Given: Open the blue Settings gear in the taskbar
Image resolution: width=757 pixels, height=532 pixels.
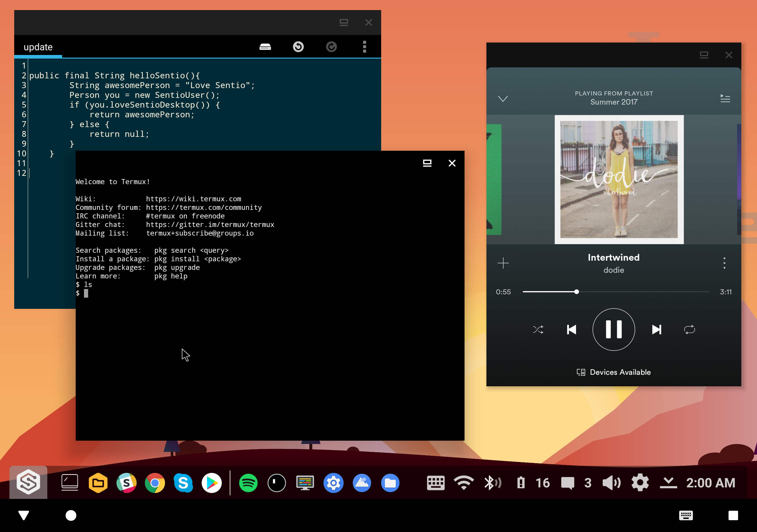Looking at the screenshot, I should pos(333,483).
